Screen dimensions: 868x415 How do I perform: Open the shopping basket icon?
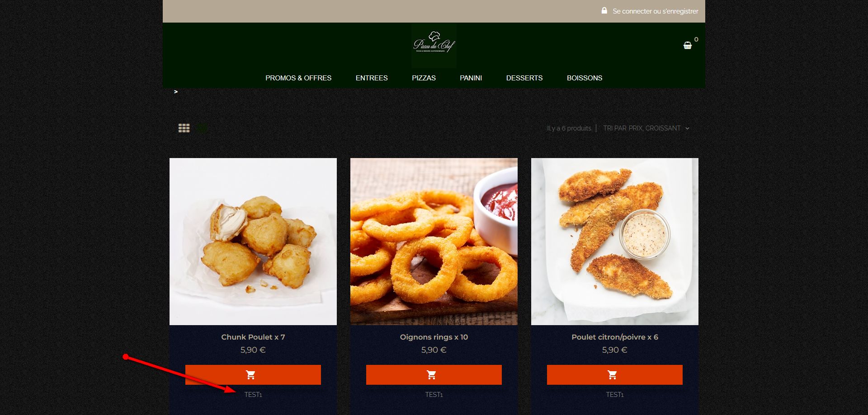click(x=687, y=45)
